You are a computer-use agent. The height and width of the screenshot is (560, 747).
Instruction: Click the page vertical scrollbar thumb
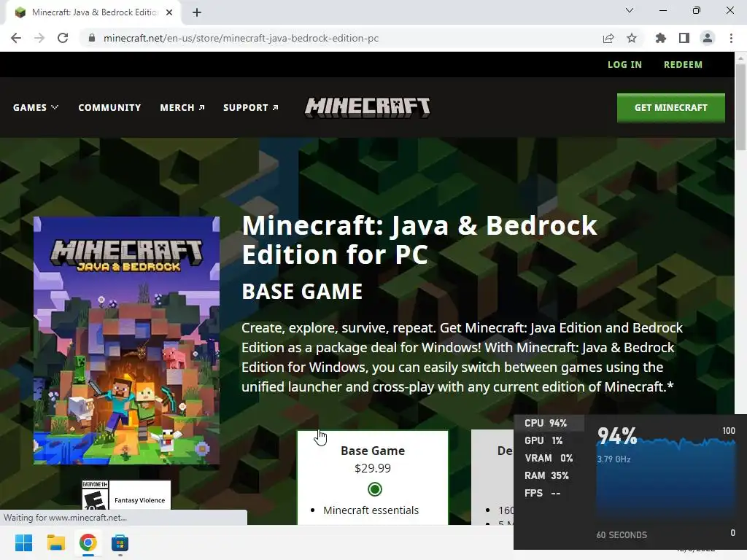740,107
